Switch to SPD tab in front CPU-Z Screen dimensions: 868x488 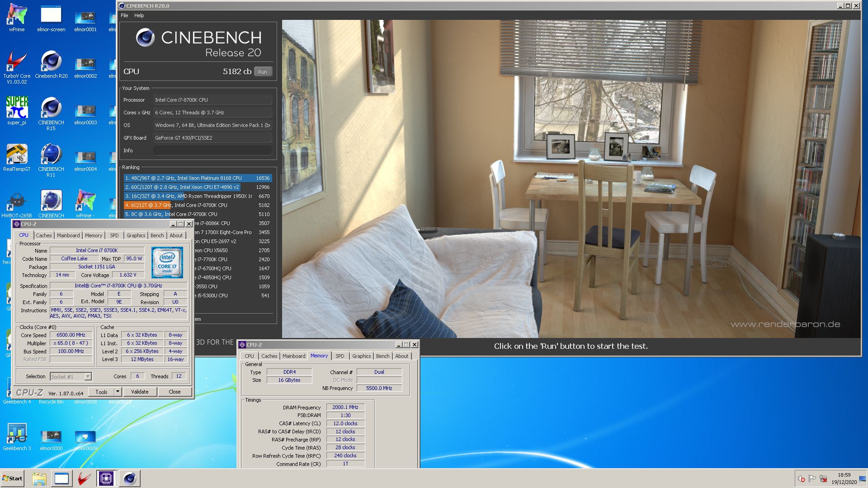click(x=114, y=235)
